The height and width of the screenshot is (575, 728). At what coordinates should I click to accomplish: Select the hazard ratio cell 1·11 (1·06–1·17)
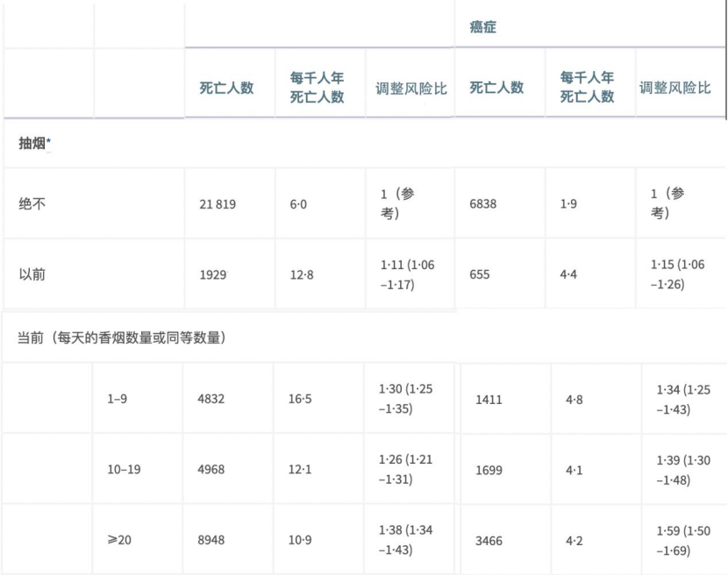(x=408, y=274)
